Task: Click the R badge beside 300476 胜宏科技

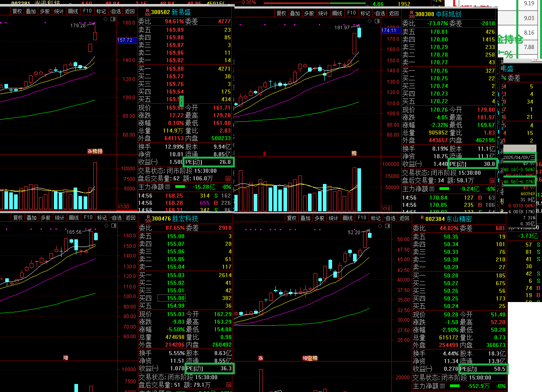Action: [x=148, y=218]
